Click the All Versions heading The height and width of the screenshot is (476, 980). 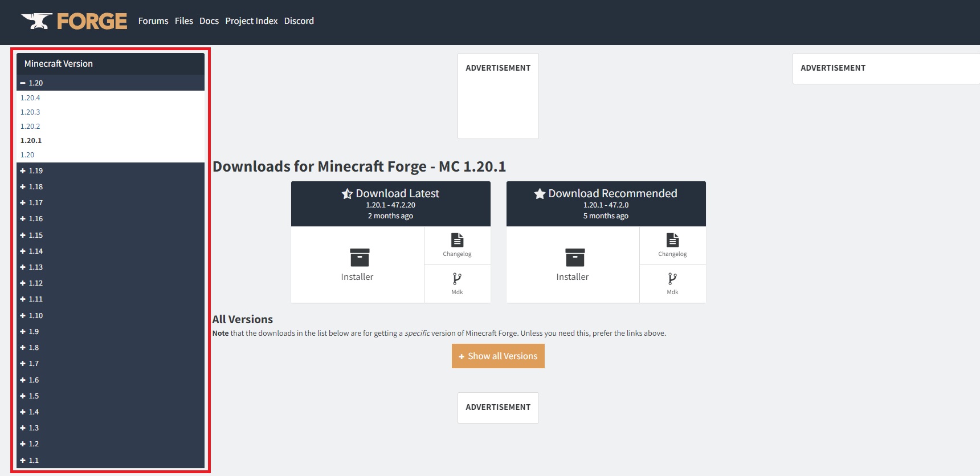243,319
